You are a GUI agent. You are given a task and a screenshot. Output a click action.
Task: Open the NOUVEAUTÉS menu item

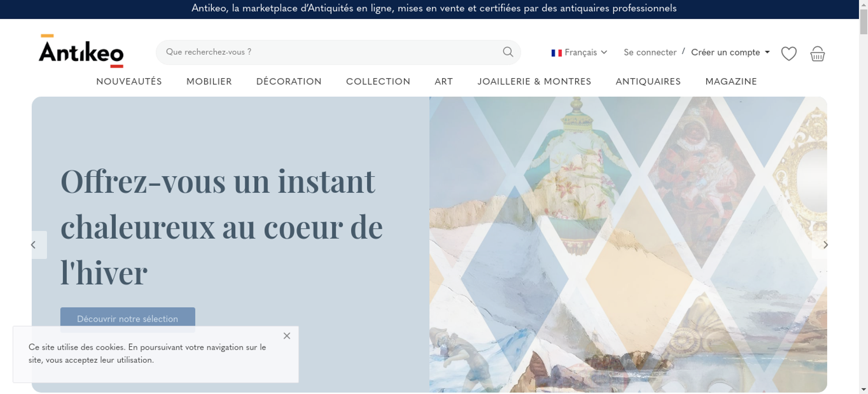[129, 82]
